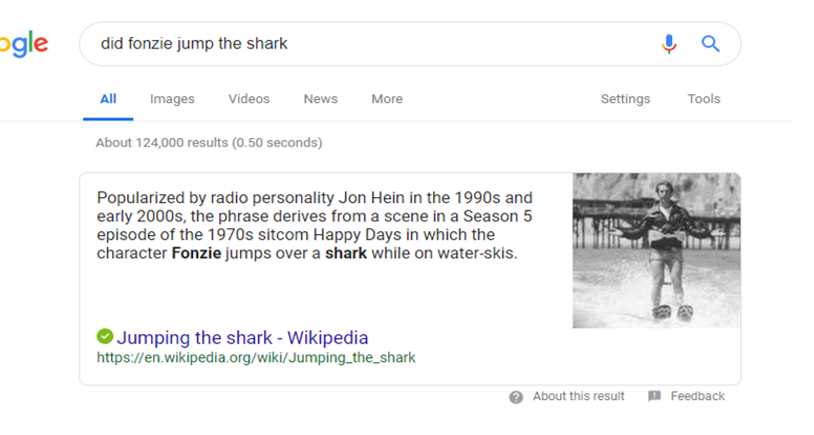This screenshot has height=435, width=814.
Task: Click the voice search microphone icon
Action: click(669, 44)
